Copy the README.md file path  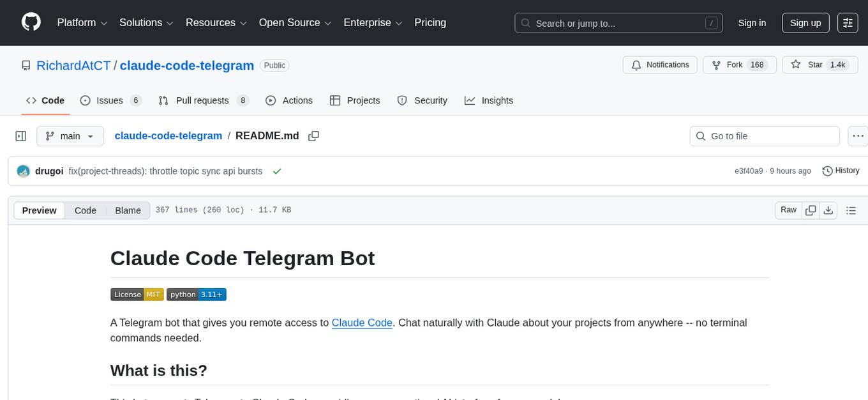point(313,135)
